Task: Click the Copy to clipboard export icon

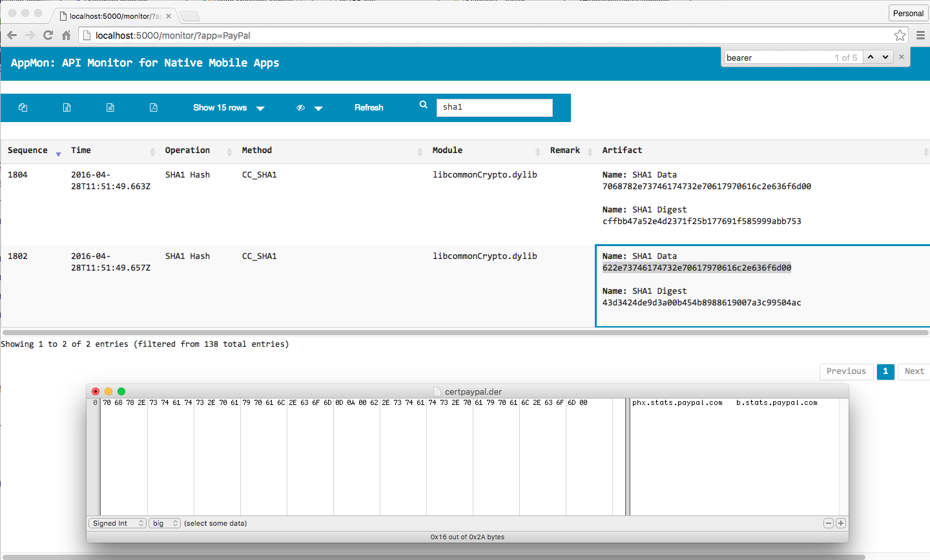Action: click(23, 108)
